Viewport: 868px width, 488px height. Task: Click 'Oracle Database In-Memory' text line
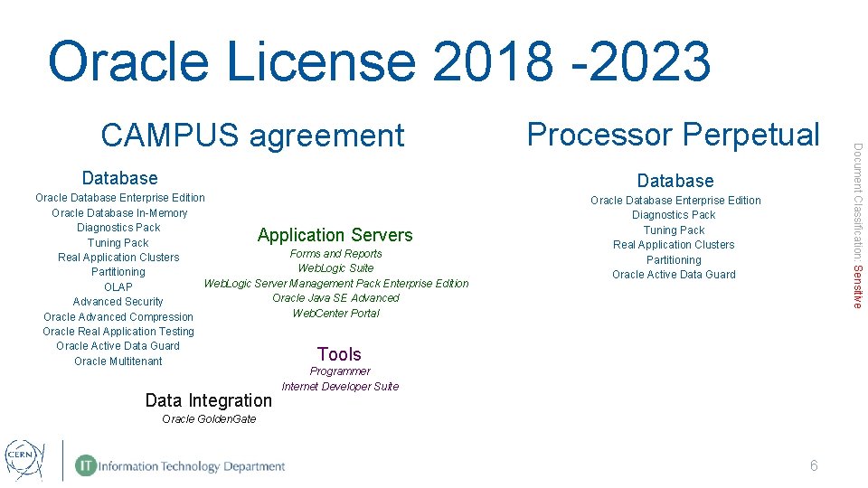click(119, 213)
